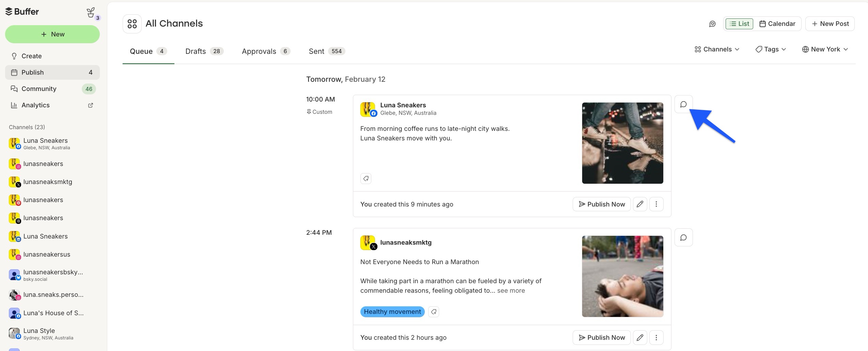Switch to the Queue tab

148,51
